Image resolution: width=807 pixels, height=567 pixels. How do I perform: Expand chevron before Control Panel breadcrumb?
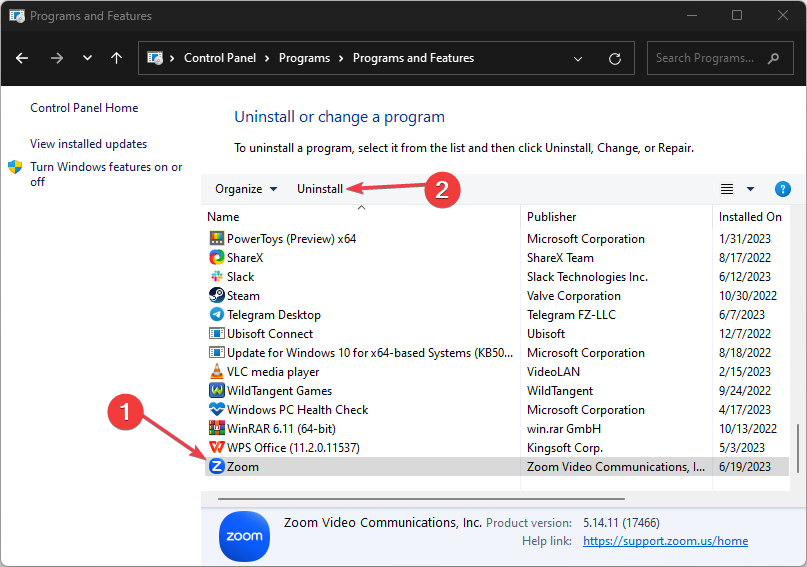tap(172, 58)
